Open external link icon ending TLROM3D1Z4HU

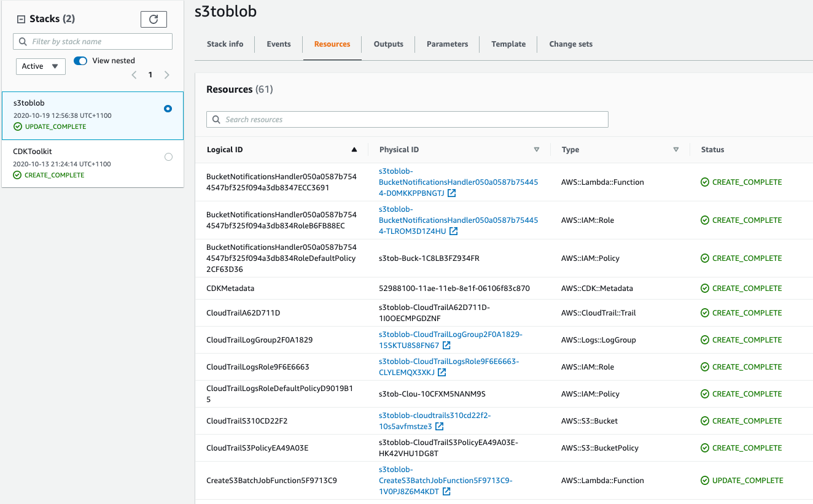pyautogui.click(x=454, y=231)
